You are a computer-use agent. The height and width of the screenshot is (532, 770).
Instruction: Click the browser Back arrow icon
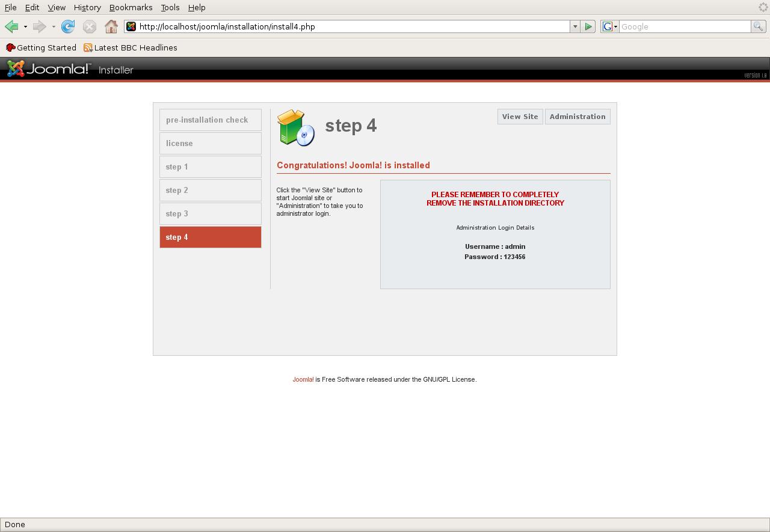pyautogui.click(x=11, y=26)
